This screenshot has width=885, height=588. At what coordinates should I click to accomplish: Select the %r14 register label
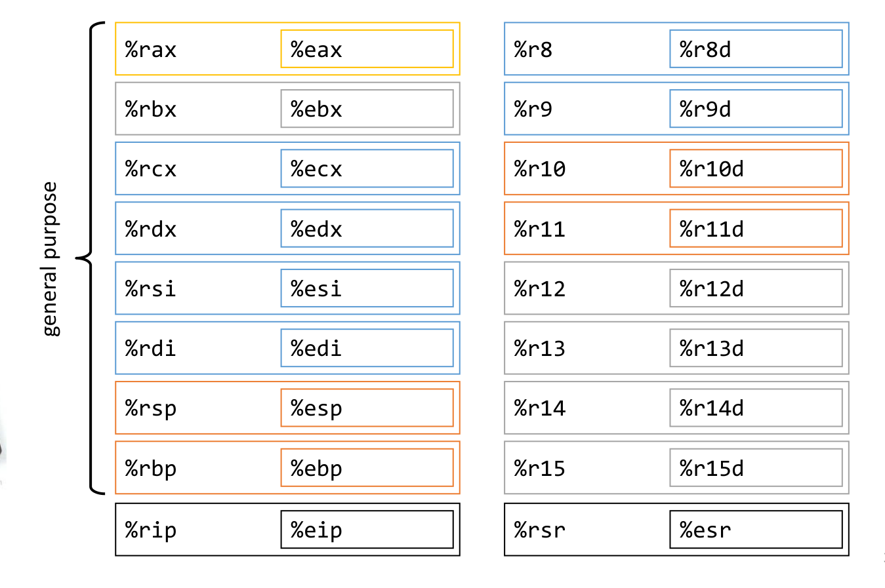point(539,408)
